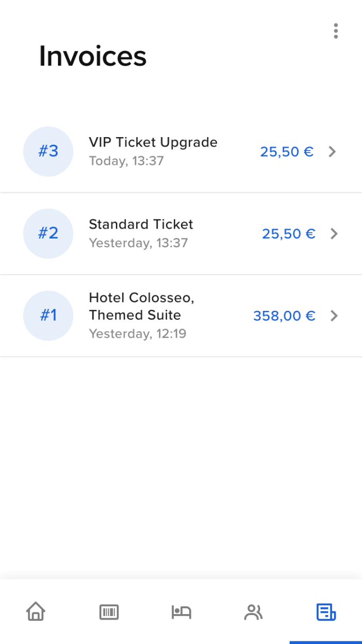Open the barcode tickets tab icon
The height and width of the screenshot is (644, 362).
[x=109, y=612]
